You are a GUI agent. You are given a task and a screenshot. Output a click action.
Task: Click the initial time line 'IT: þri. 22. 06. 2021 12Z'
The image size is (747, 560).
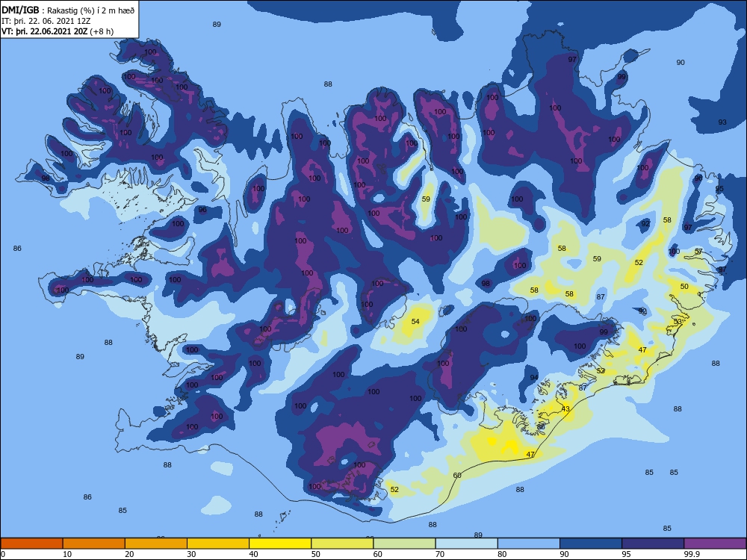coord(46,21)
